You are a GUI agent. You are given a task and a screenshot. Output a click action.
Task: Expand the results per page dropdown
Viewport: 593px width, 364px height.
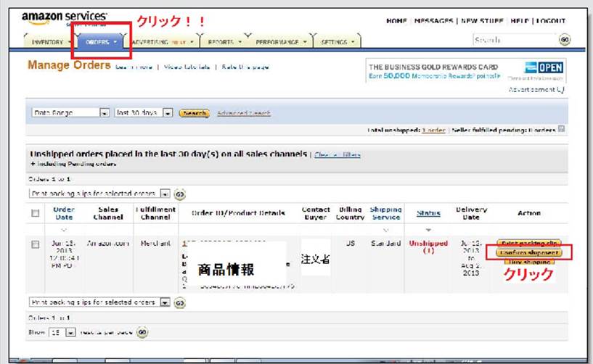(x=70, y=332)
